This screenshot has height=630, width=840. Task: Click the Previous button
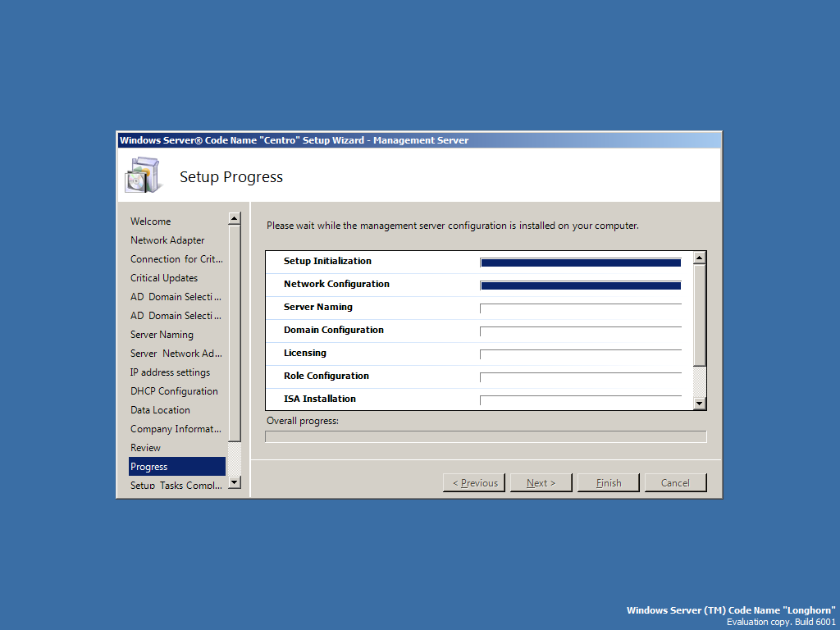pos(474,482)
